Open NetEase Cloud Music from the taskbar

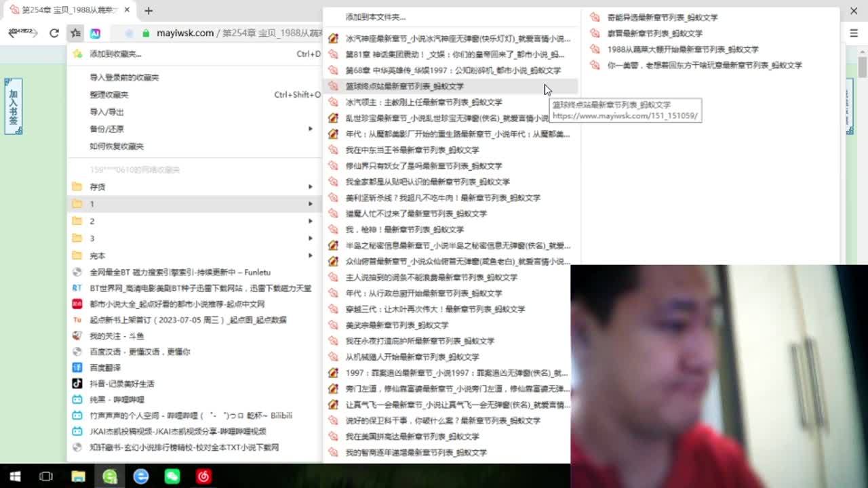coord(203,476)
